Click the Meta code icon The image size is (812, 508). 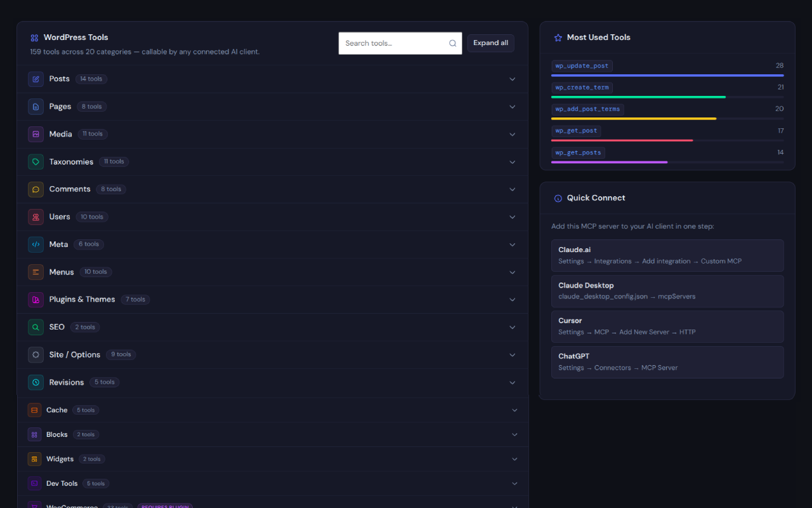36,244
